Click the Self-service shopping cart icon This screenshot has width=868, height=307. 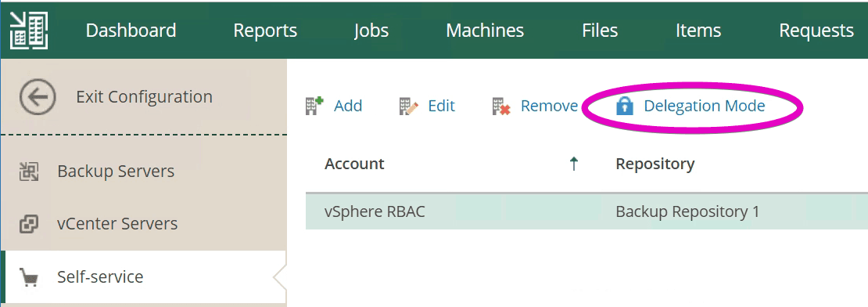click(29, 276)
